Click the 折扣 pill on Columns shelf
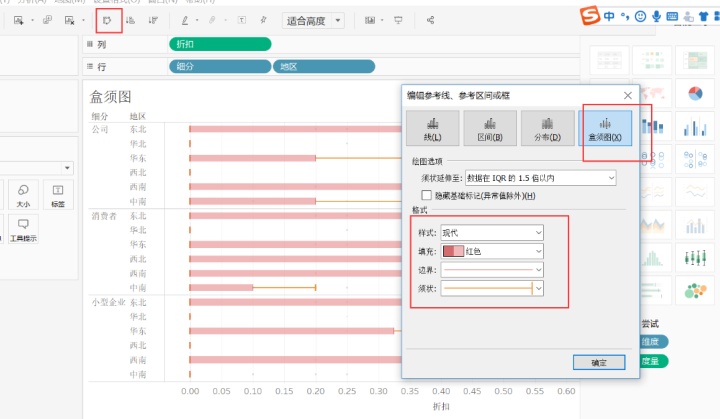720x419 pixels. point(220,44)
